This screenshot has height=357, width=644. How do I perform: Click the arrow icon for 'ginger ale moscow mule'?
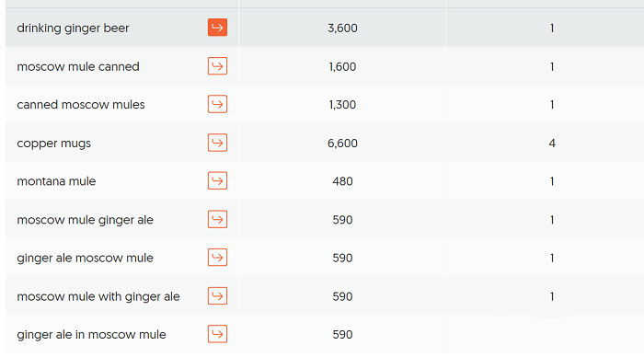tap(217, 258)
